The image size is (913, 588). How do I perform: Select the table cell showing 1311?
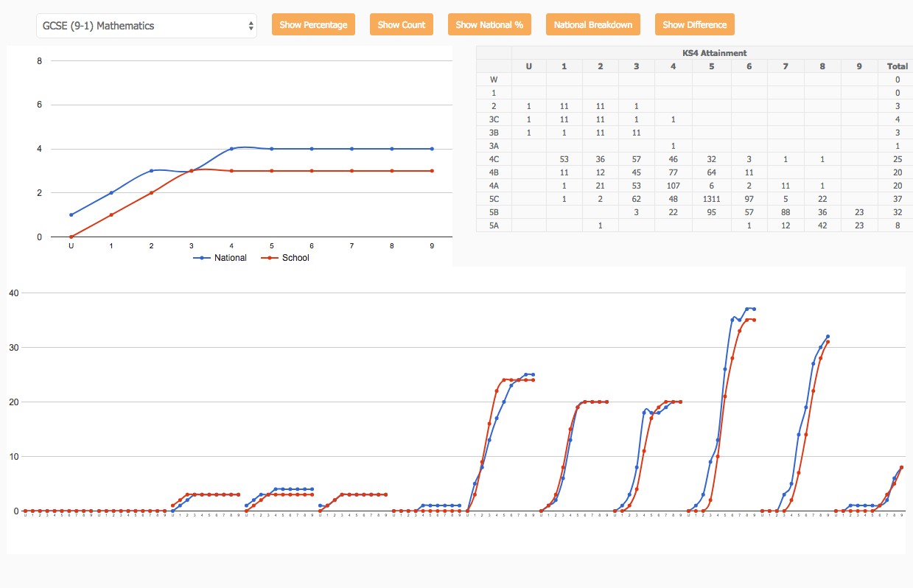pos(712,198)
